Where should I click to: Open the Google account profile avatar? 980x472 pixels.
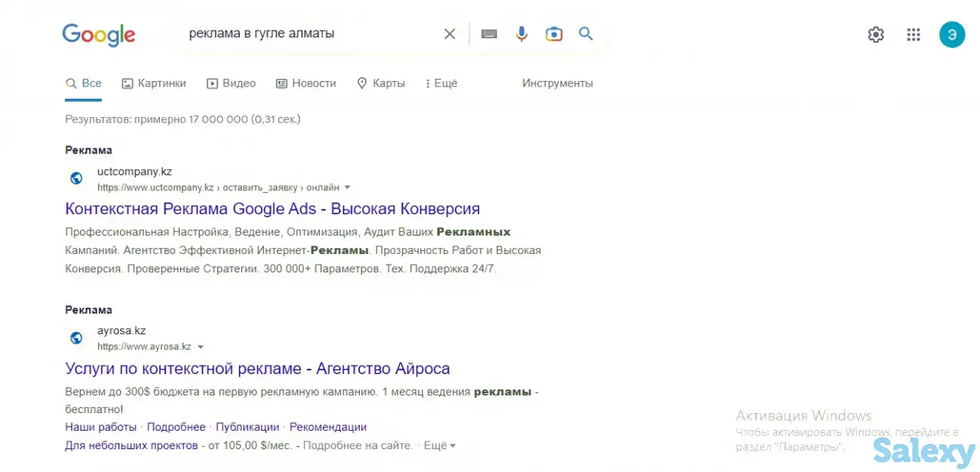click(952, 34)
